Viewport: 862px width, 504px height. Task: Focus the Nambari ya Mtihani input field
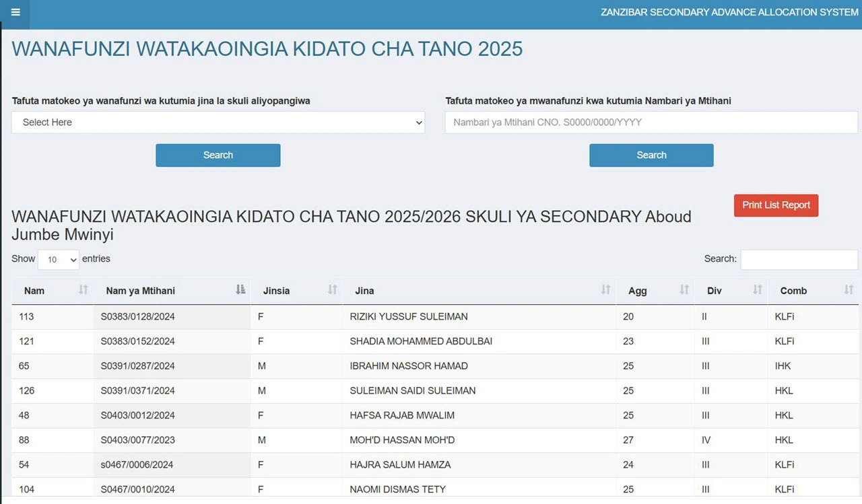[x=651, y=122]
